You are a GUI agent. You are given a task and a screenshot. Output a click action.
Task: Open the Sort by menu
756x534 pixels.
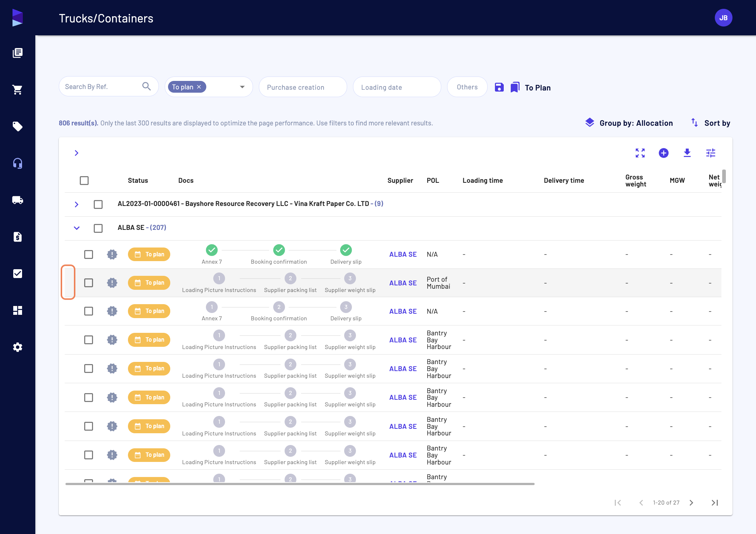(711, 123)
